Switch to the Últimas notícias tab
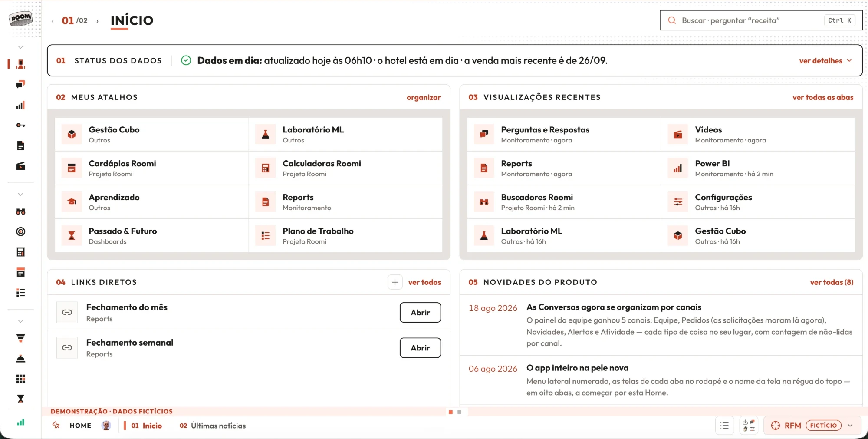The height and width of the screenshot is (439, 868). (x=213, y=426)
